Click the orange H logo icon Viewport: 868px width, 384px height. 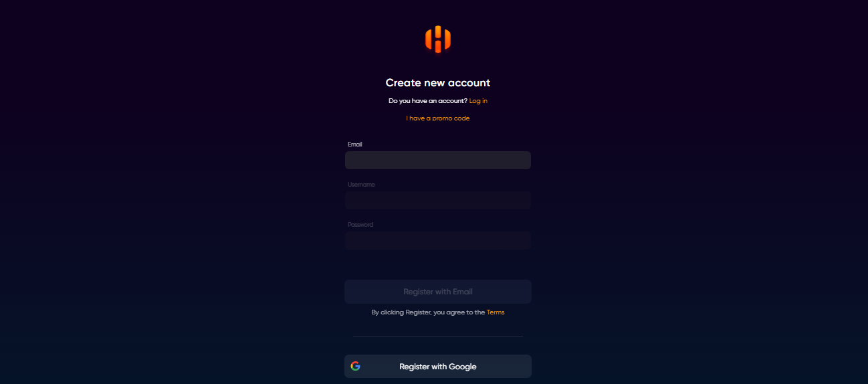pyautogui.click(x=438, y=39)
